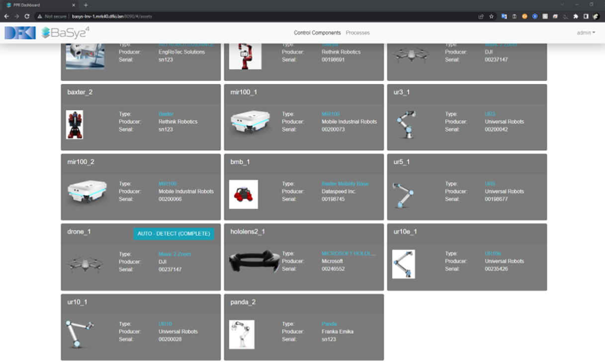Click the bmb_1 red base thumbnail
The image size is (605, 364).
coord(244,194)
